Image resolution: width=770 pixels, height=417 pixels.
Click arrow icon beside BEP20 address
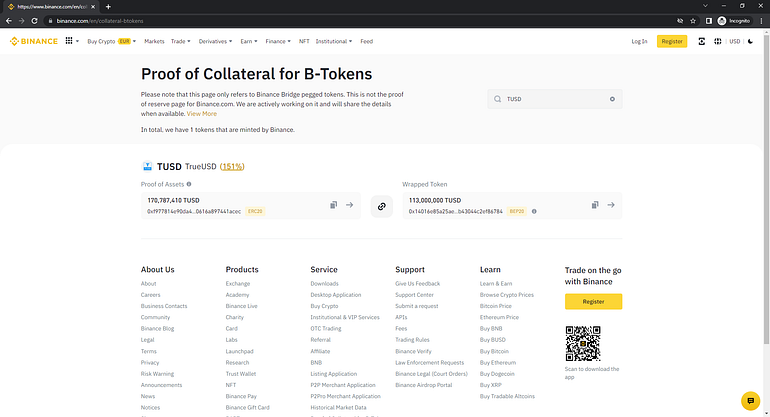[x=610, y=205]
